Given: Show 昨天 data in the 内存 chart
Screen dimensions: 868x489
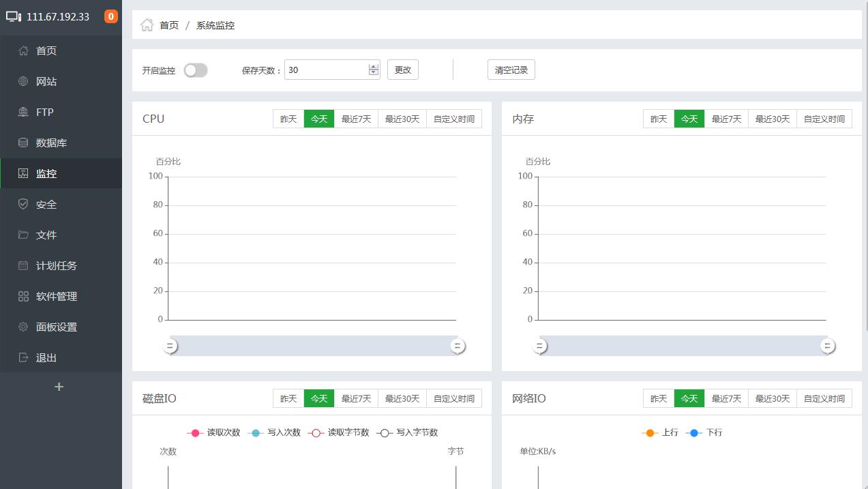Looking at the screenshot, I should point(657,118).
